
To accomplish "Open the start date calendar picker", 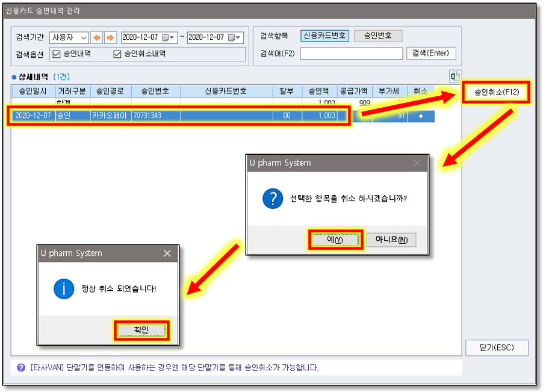I will pos(167,37).
